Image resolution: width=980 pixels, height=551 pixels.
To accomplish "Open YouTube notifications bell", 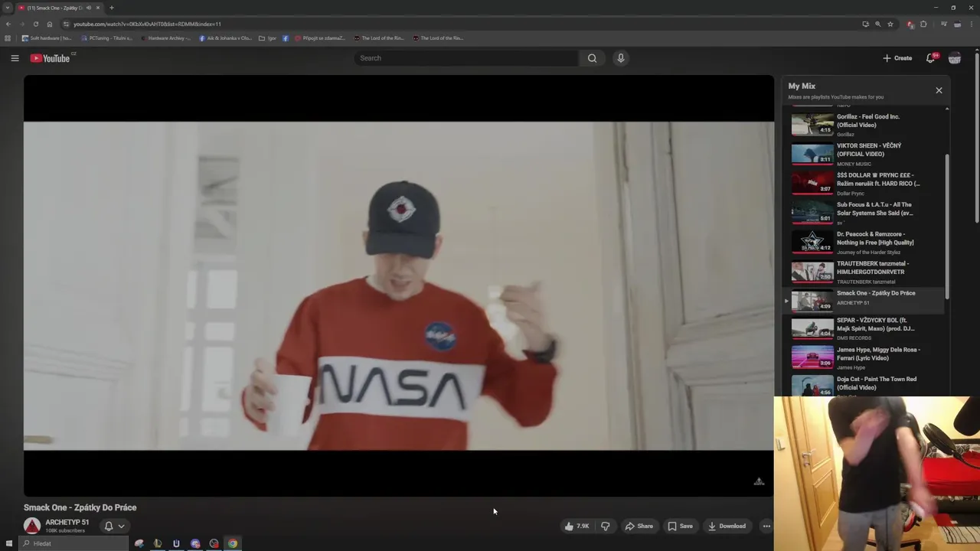I will (931, 58).
